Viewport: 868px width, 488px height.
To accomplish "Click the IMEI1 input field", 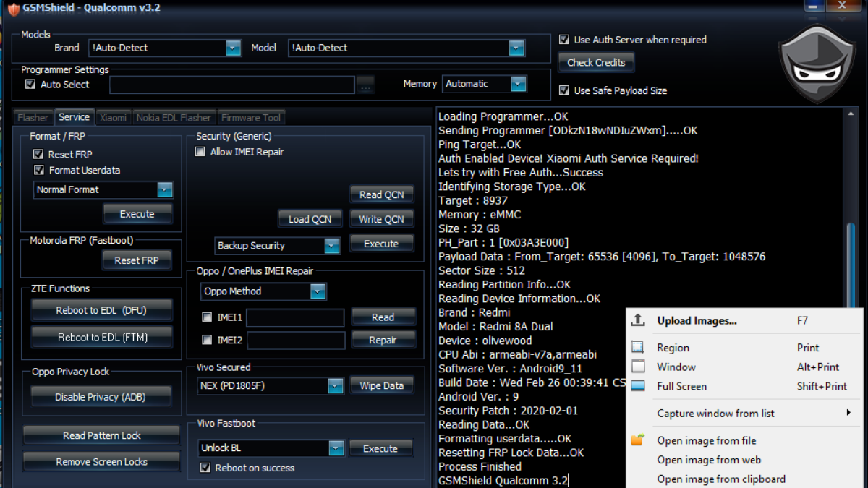I will coord(295,317).
